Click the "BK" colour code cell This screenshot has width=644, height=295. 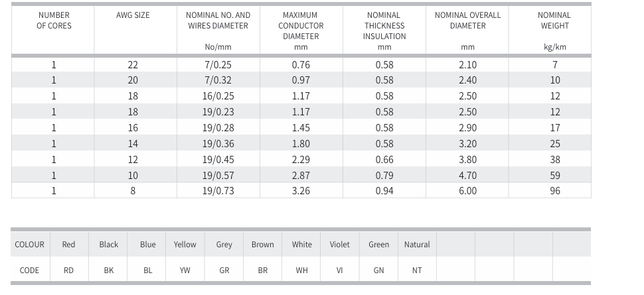click(x=109, y=270)
